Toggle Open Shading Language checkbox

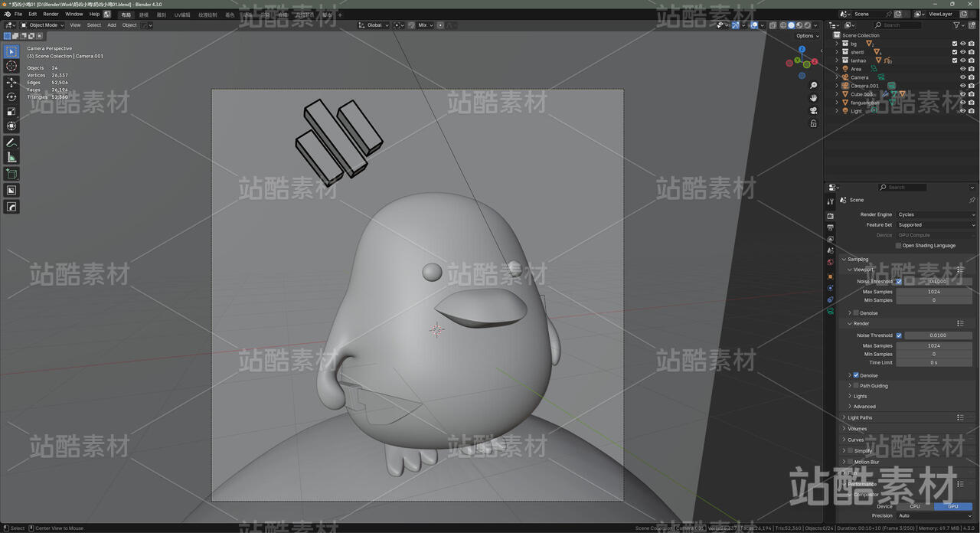tap(899, 246)
